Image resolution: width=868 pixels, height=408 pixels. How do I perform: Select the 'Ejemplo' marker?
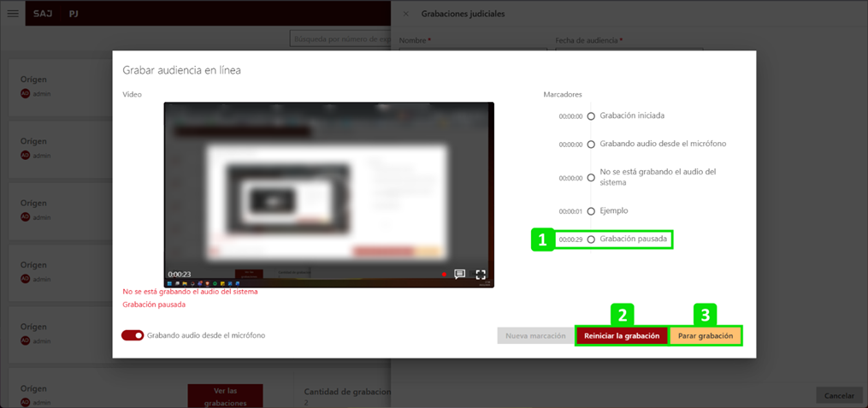click(591, 211)
